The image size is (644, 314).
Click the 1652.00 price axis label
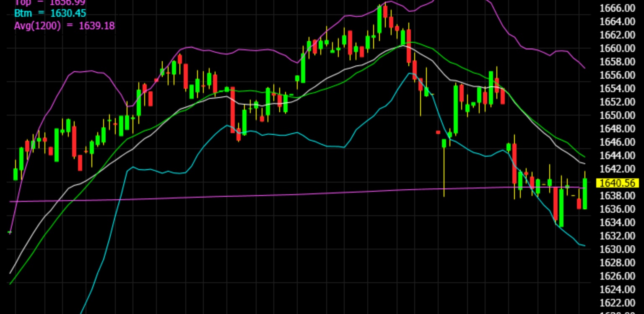pos(618,102)
